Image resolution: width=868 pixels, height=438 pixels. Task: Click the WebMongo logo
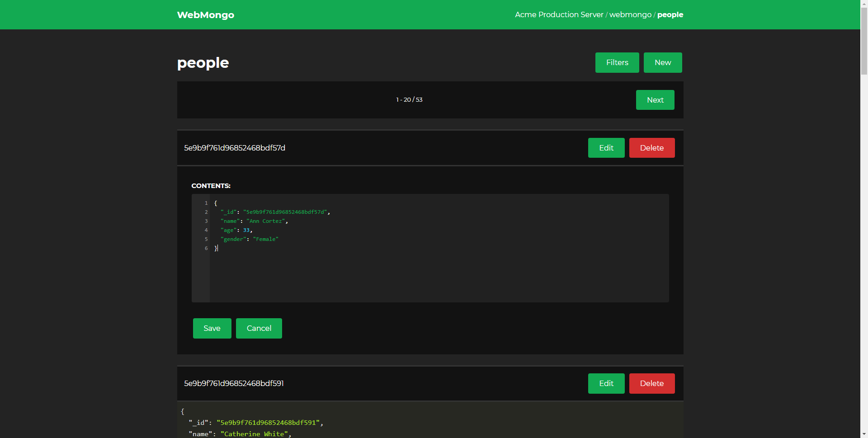[205, 14]
